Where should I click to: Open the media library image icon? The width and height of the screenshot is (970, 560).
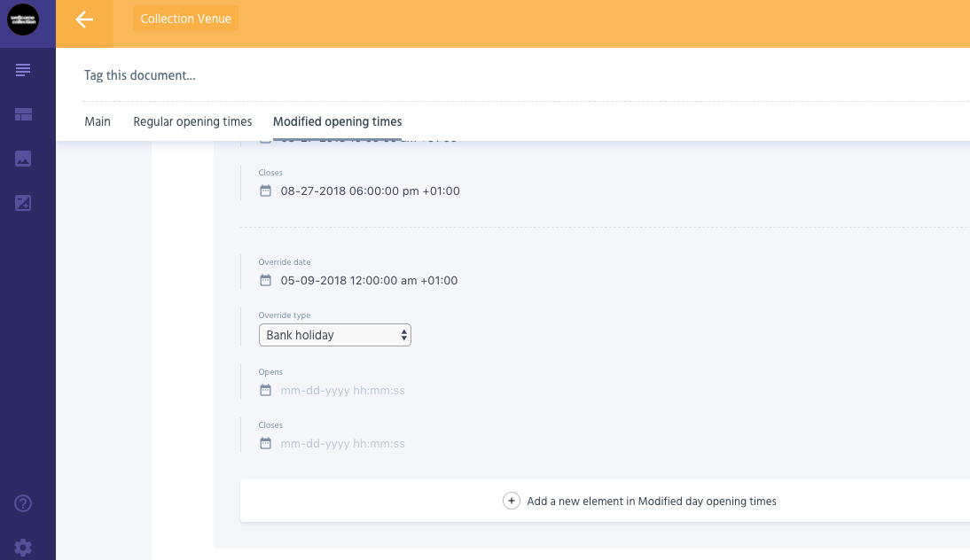[x=23, y=159]
